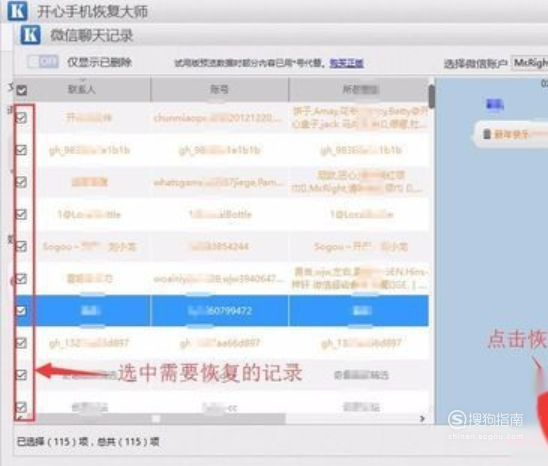Uncheck the first contact row checkbox
The width and height of the screenshot is (548, 466).
click(21, 118)
